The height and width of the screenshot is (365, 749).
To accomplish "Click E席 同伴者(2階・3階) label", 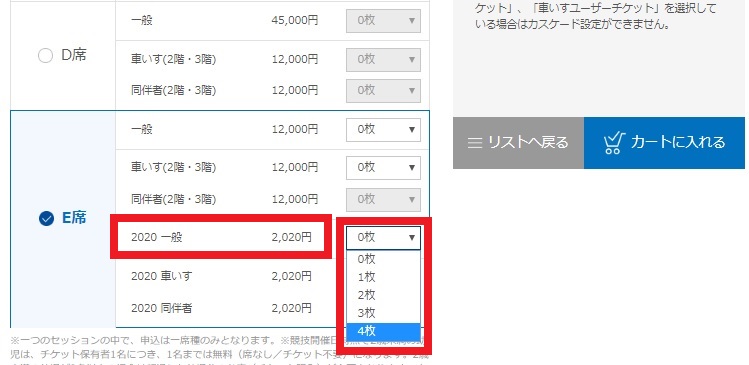I will [173, 199].
